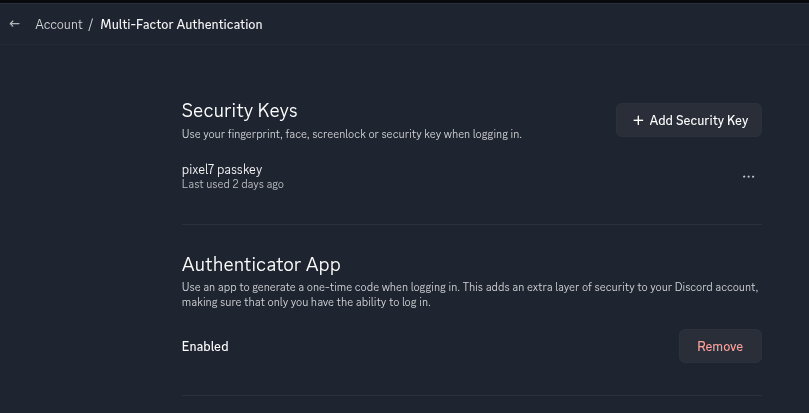Select the pixel7 passkey entry name

[222, 169]
